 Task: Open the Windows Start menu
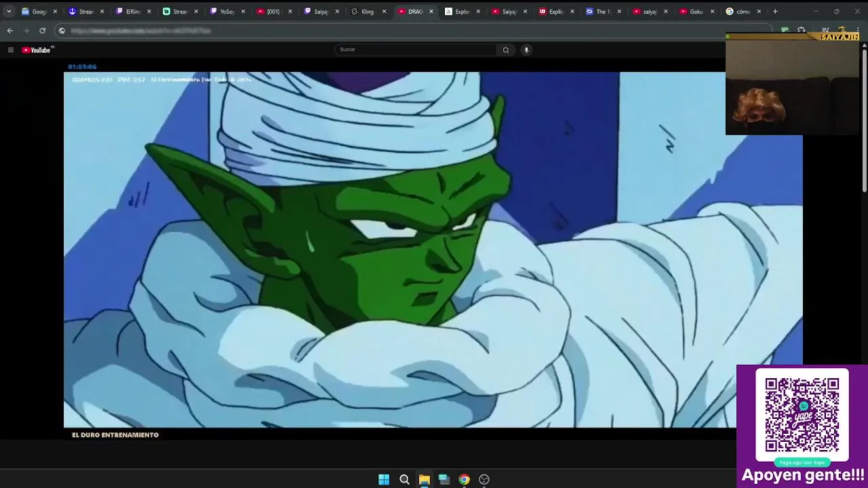point(384,479)
